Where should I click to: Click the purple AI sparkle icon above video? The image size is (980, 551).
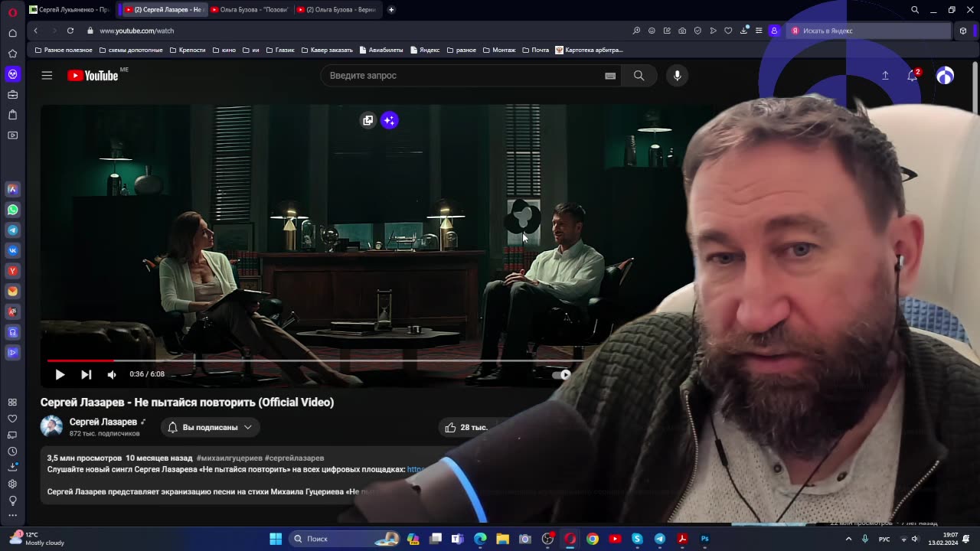pos(390,120)
